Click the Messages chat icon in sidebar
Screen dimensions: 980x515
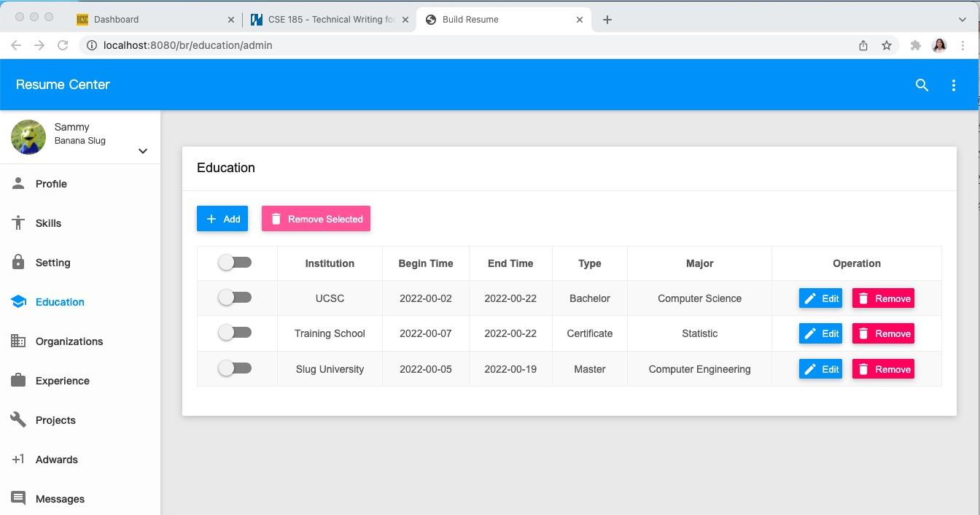tap(18, 499)
